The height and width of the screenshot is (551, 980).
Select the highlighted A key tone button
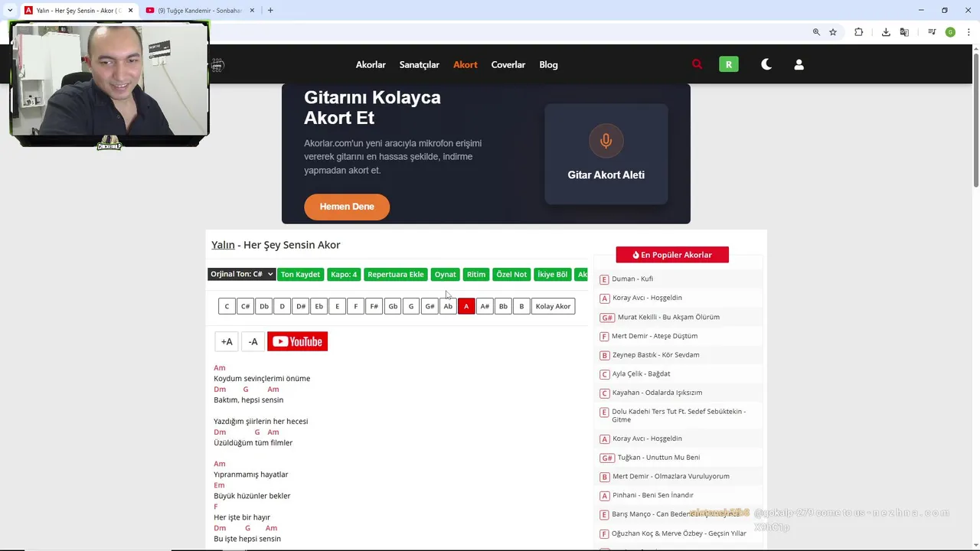coord(466,306)
